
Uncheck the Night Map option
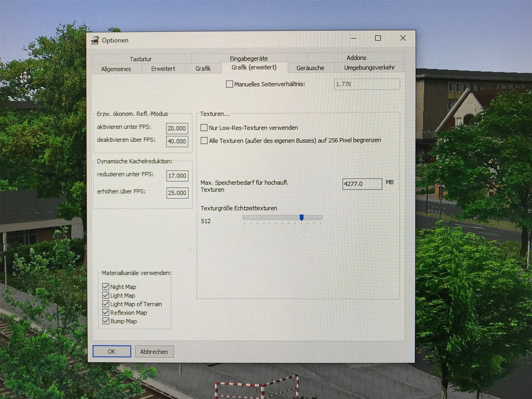tap(106, 287)
